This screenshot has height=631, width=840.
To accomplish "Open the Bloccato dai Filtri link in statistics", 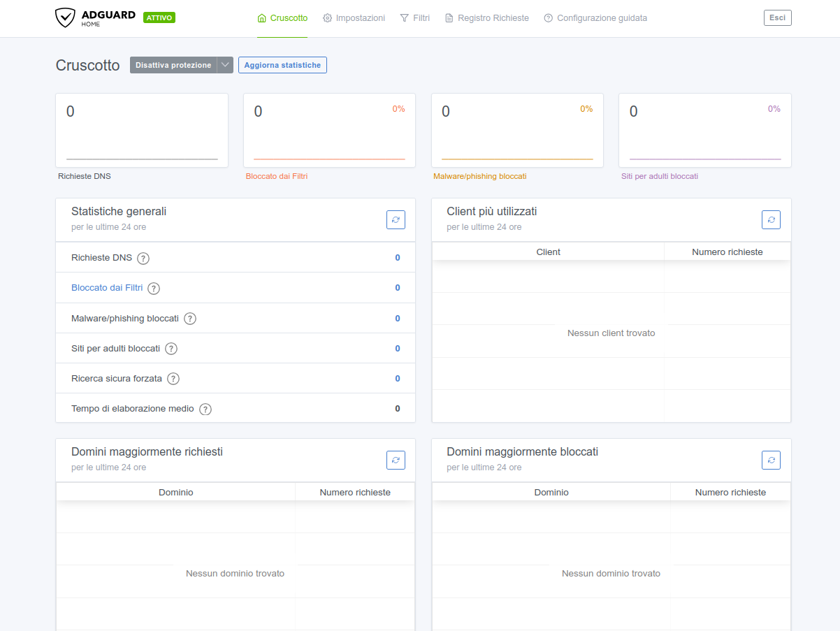I will [107, 287].
